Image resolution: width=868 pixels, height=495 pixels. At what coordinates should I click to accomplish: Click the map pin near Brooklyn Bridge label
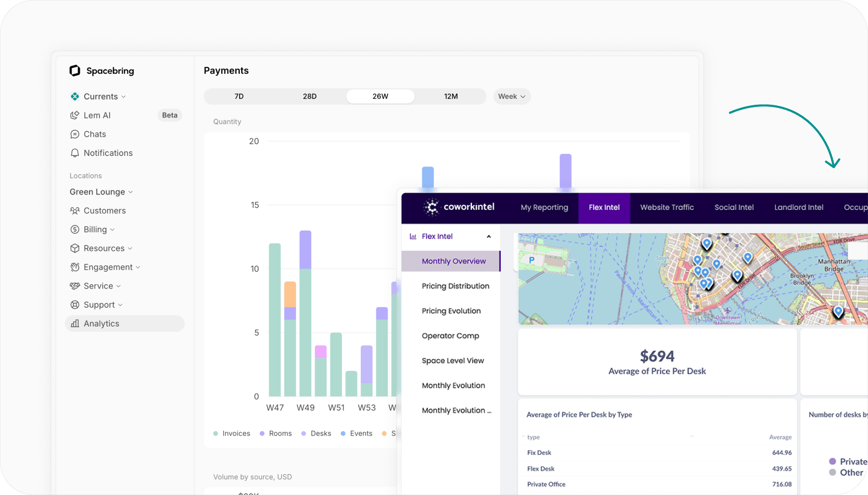[x=837, y=312]
